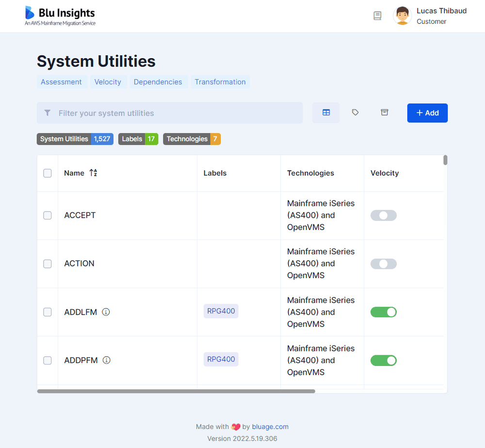Click the filter input field

(x=169, y=113)
